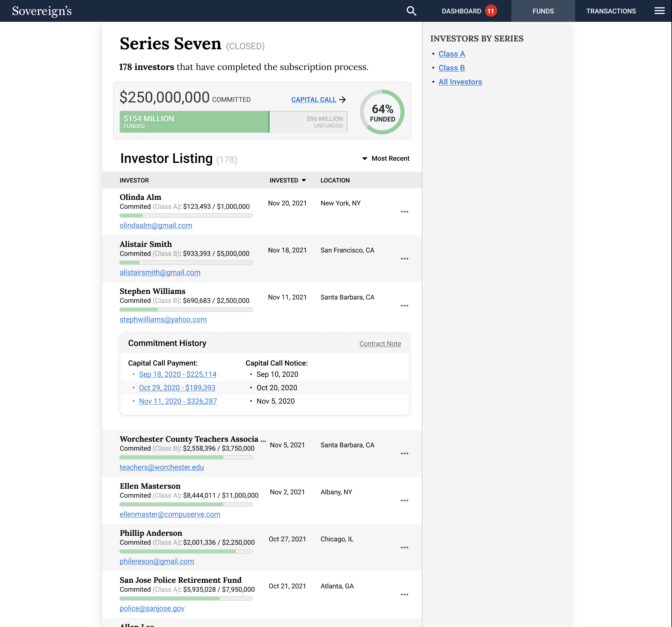Open San Jose Police Retirement Fund options
672x627 pixels.
404,595
